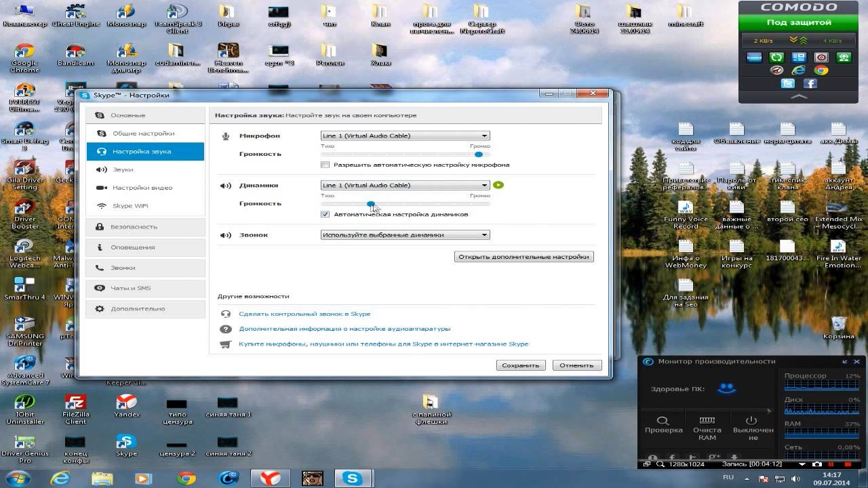Click the 14:17 clock in taskbar
Screen dimensions: 868x488
coord(831,474)
